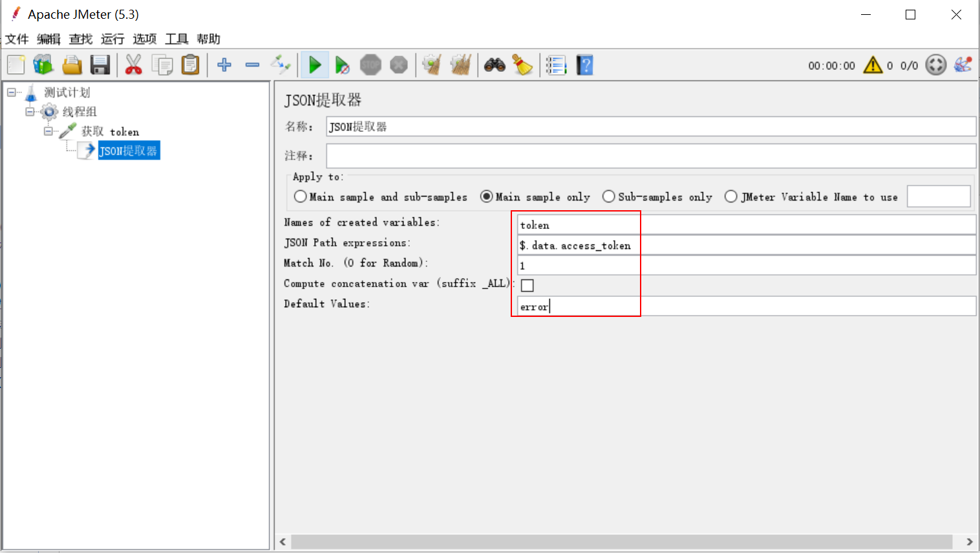Image resolution: width=980 pixels, height=553 pixels.
Task: Open the 查找 menu
Action: click(81, 39)
